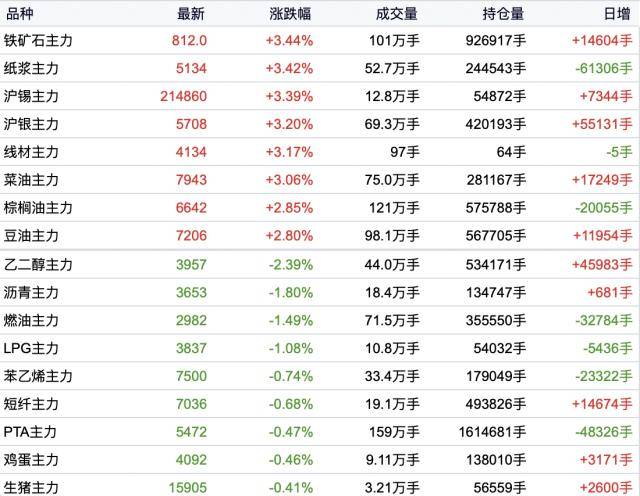Open the 铁矿石主力 row
The height and width of the screenshot is (496, 640).
(320, 40)
